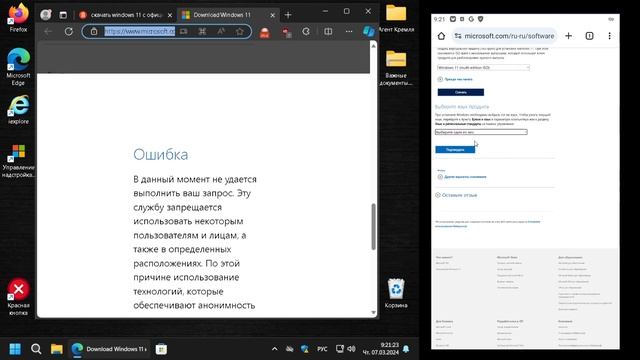The width and height of the screenshot is (640, 360).
Task: Click the immersive reader icon in address bar
Action: [184, 31]
